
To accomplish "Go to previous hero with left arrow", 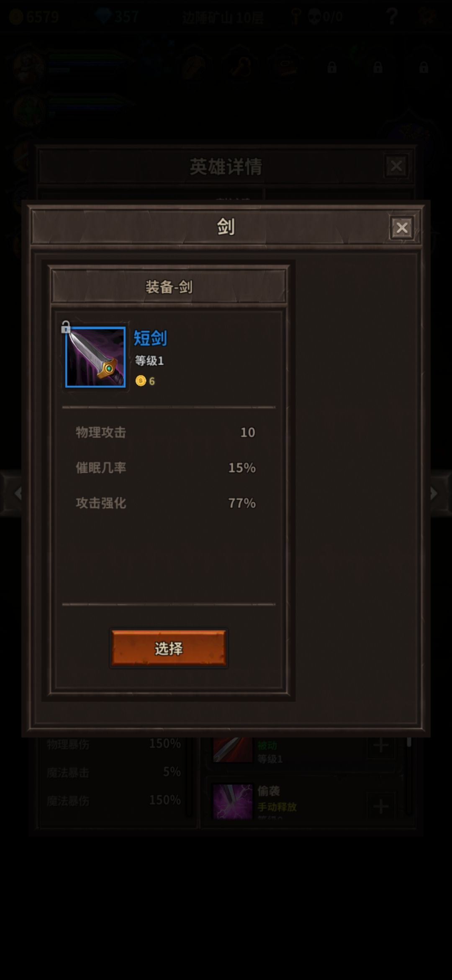I will coord(17,493).
